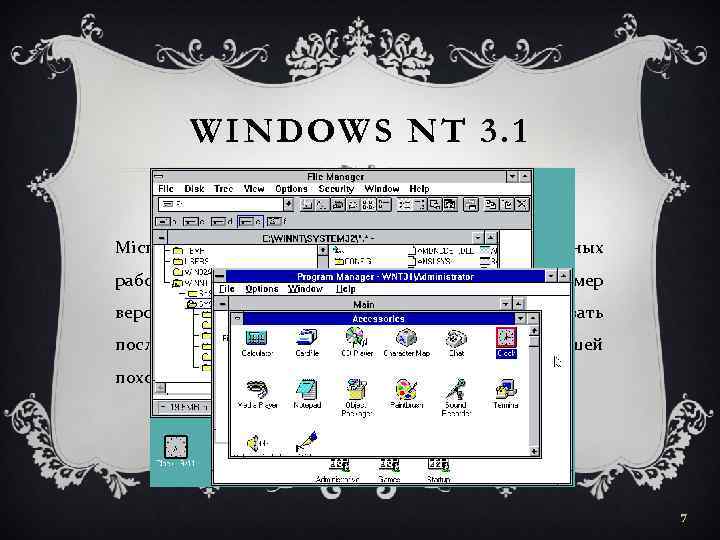Viewport: 720px width, 540px height.
Task: Open Program Manager's Options menu
Action: coord(262,289)
